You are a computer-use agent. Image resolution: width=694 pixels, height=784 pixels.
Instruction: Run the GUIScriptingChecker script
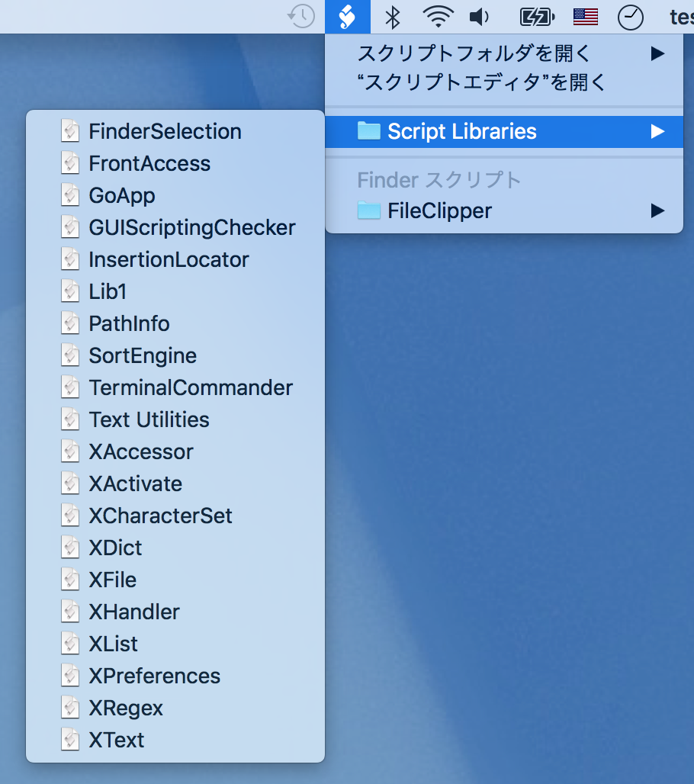point(191,227)
